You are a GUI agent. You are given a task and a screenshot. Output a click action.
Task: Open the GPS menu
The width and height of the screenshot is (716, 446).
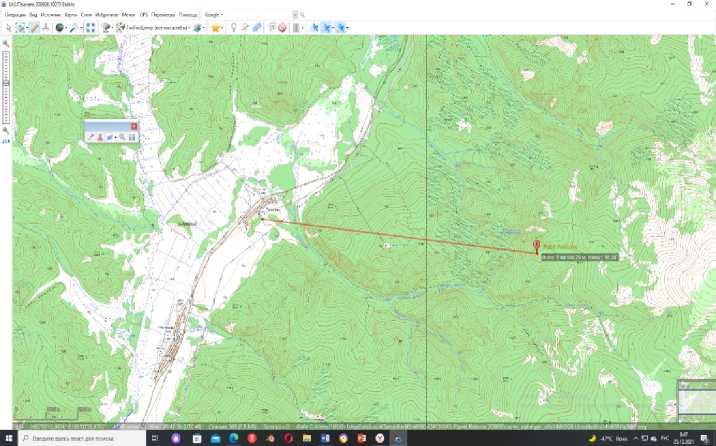[144, 15]
